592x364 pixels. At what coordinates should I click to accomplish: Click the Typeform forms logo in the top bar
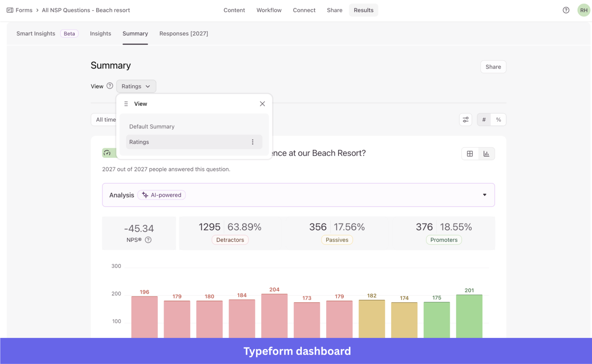pos(10,10)
